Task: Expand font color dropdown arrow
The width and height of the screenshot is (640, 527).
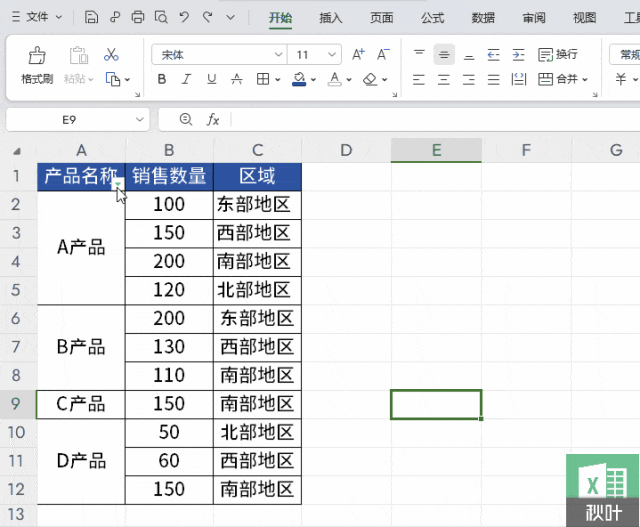Action: coord(349,80)
